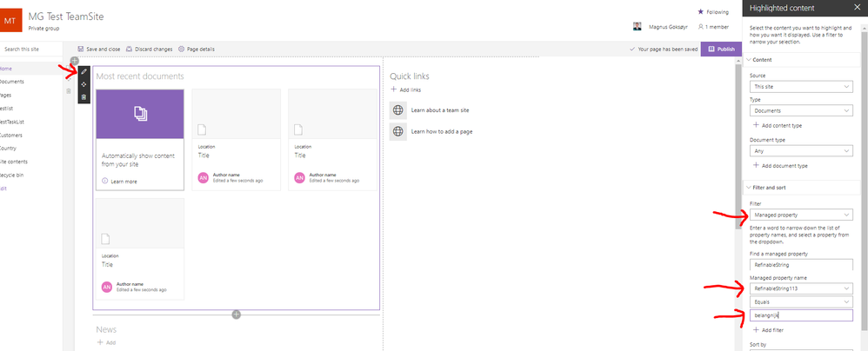Viewport: 868px width, 351px height.
Task: Open Learn how to add a page link
Action: (x=442, y=131)
